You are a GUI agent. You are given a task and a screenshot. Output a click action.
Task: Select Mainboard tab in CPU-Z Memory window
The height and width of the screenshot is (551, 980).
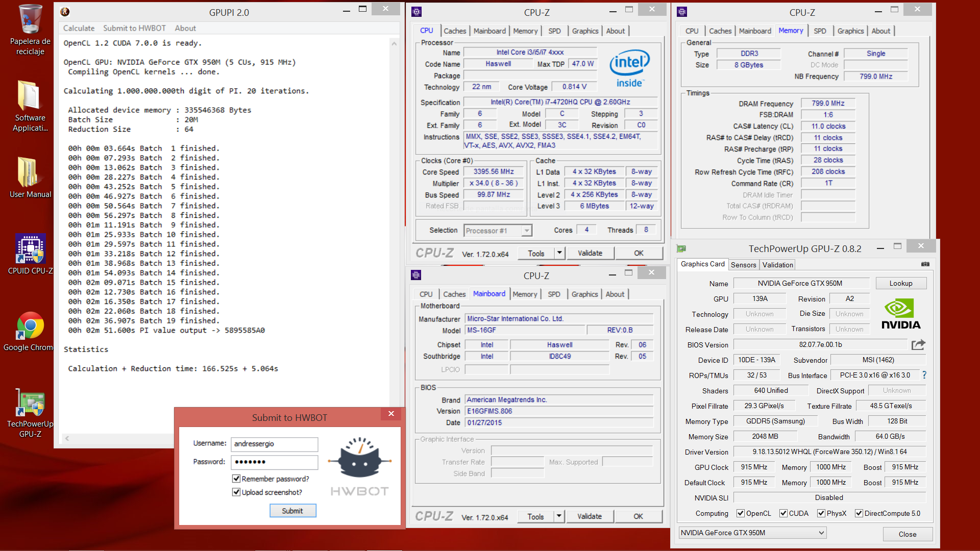[755, 31]
